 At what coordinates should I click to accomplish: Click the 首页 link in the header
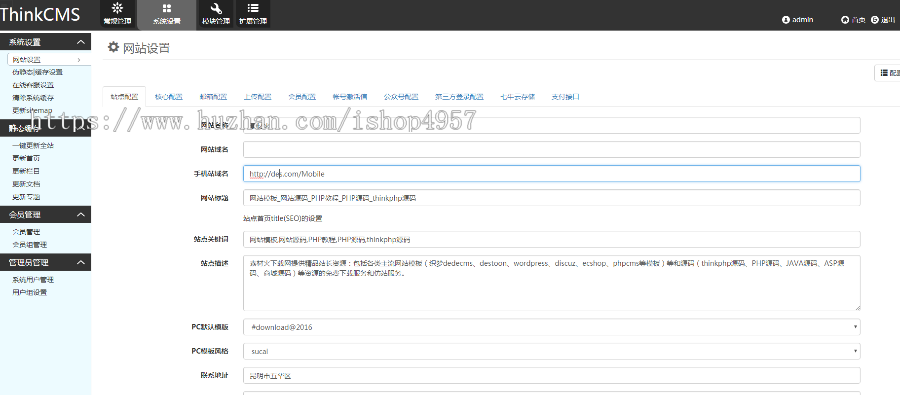coord(859,20)
